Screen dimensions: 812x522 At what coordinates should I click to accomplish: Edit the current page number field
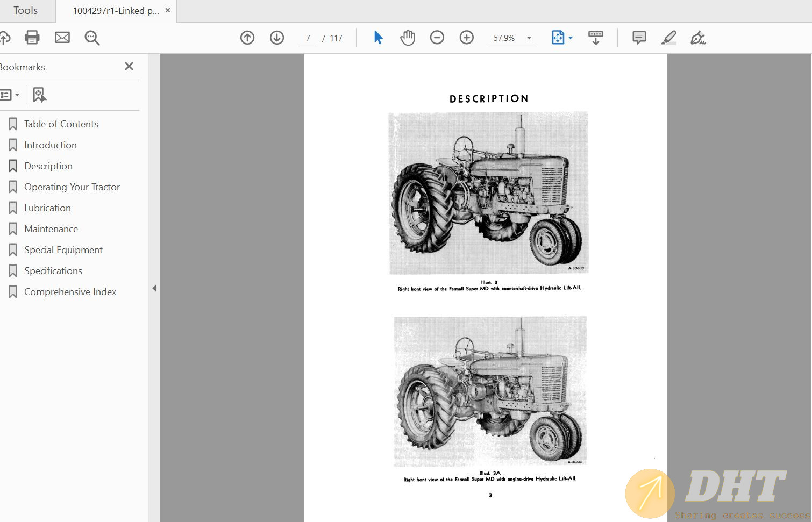tap(308, 38)
